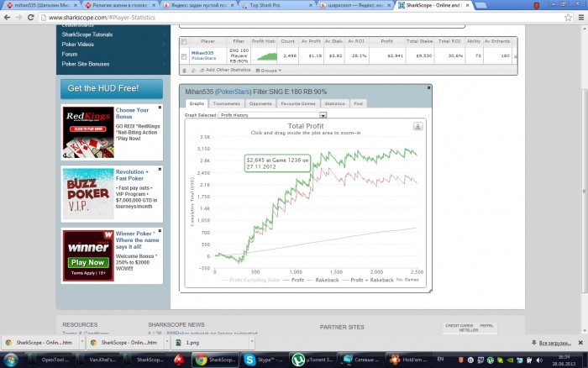Screen dimensions: 588x368
Task: Open the Windows Start button
Action: [x=10, y=360]
